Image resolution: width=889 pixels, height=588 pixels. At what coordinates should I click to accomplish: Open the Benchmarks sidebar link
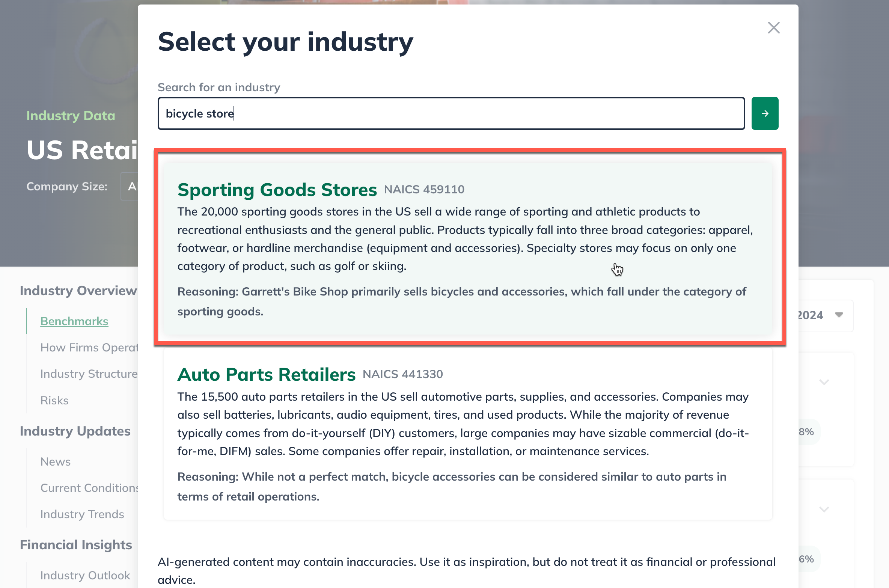click(x=74, y=321)
